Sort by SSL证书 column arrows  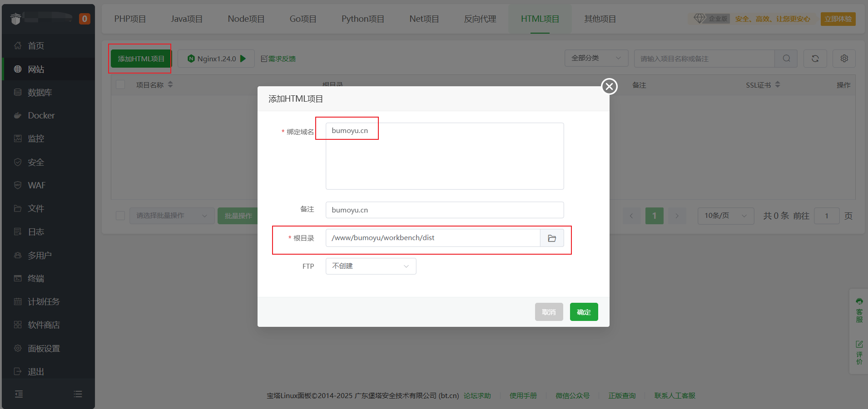778,84
